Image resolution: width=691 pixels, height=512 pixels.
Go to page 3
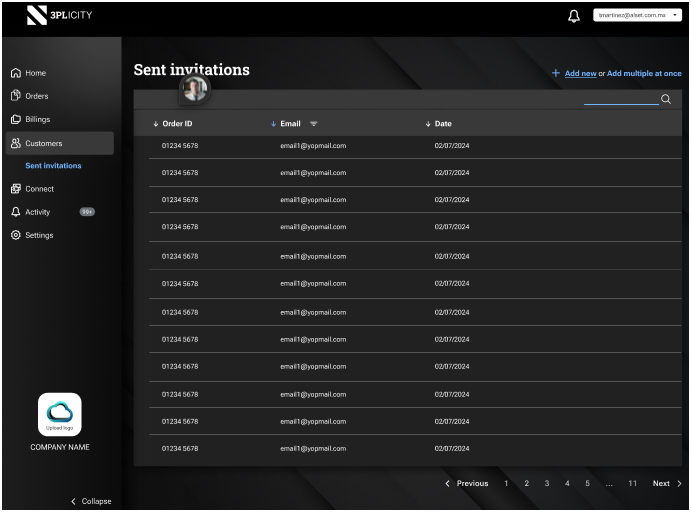(x=546, y=483)
